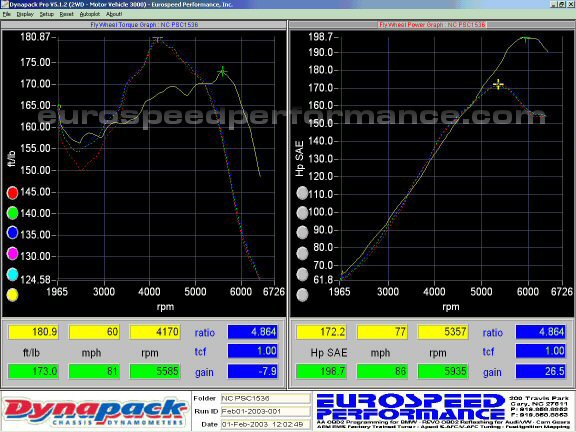Click the yellow crosshair marker on power graph
576x432 pixels.
pyautogui.click(x=498, y=84)
